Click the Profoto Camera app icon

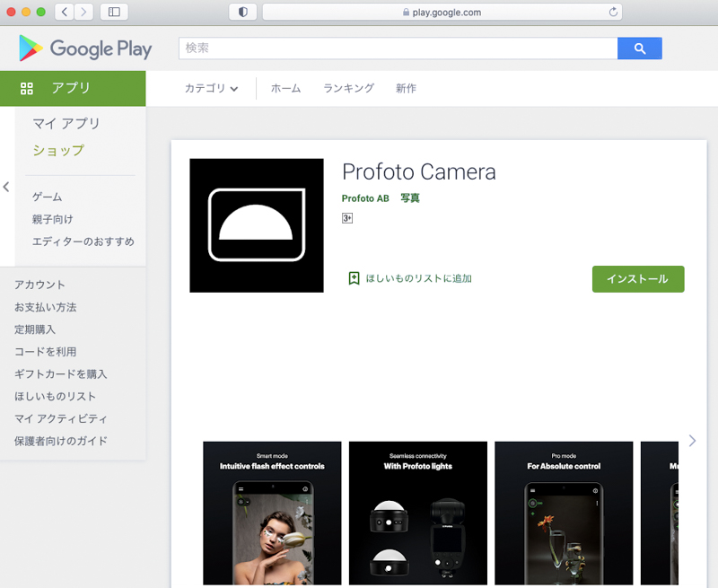tap(257, 225)
